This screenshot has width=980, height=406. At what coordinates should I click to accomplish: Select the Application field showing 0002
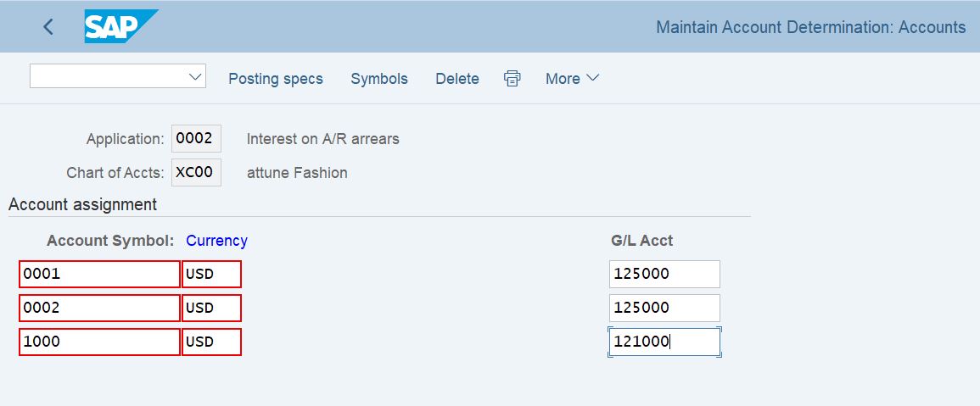pyautogui.click(x=196, y=139)
